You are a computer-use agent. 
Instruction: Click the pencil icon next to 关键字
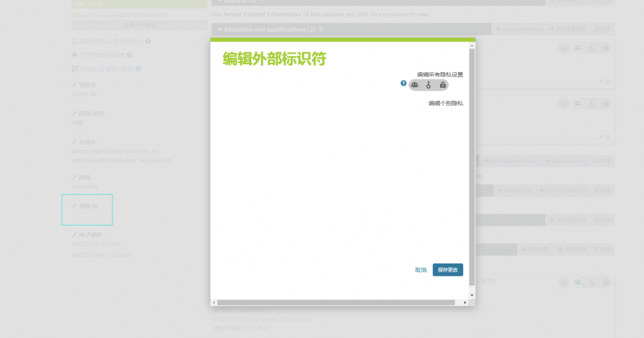74,141
